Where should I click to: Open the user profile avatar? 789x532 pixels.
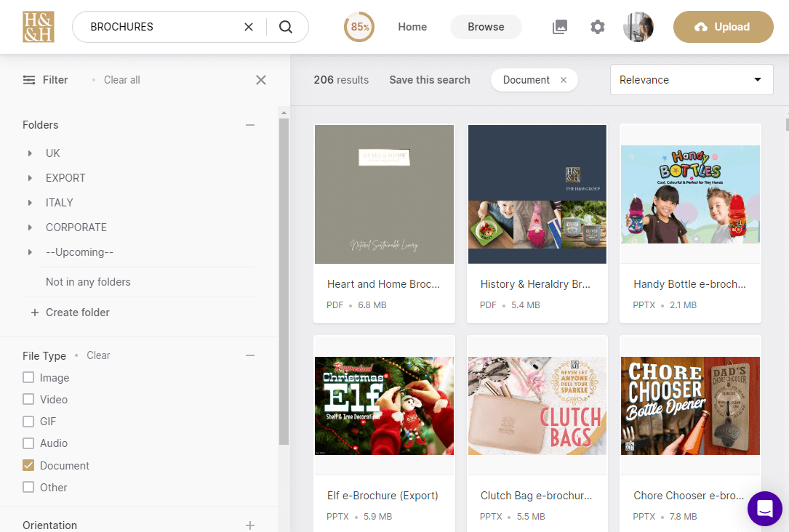(x=638, y=27)
